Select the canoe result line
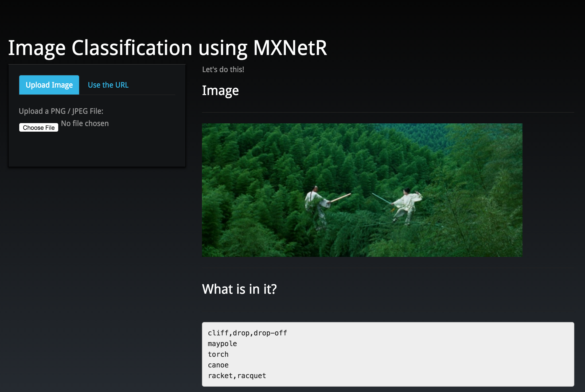Viewport: 585px width, 392px height. pos(218,365)
